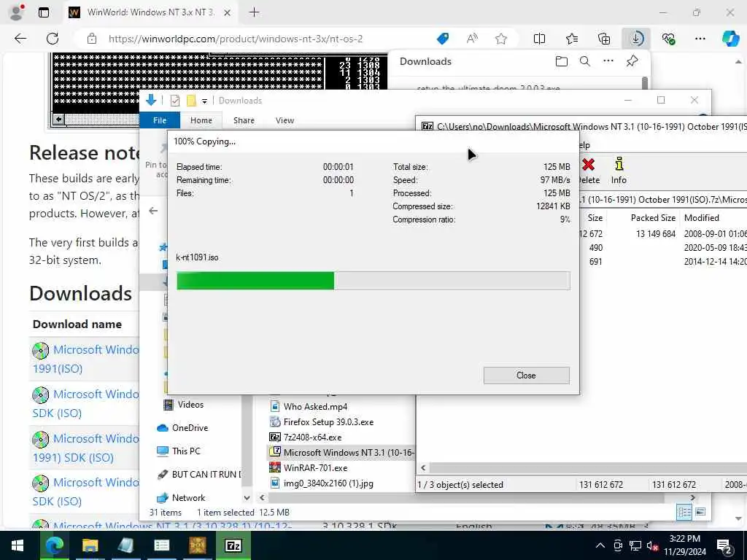Switch Explorer to details view icon

(684, 513)
